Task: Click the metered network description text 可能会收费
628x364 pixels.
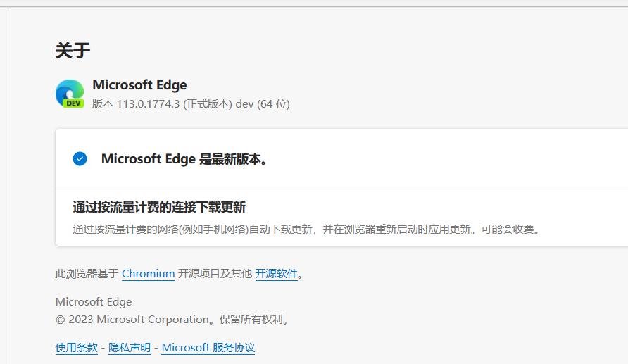Action: tap(510, 230)
